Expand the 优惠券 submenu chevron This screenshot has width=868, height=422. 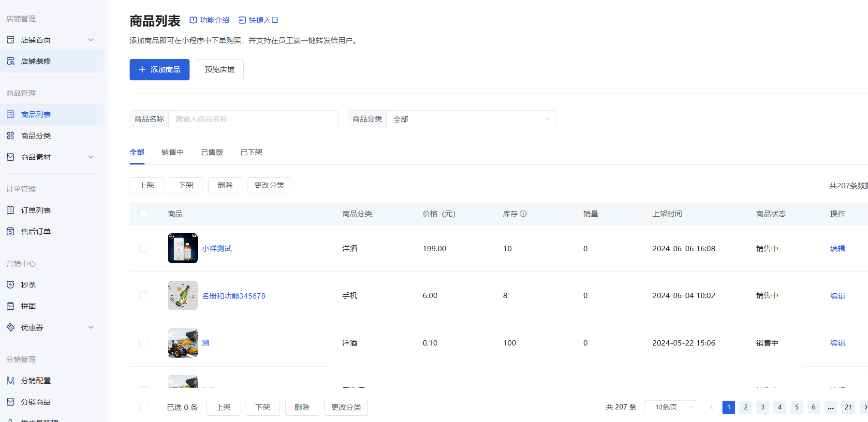91,327
